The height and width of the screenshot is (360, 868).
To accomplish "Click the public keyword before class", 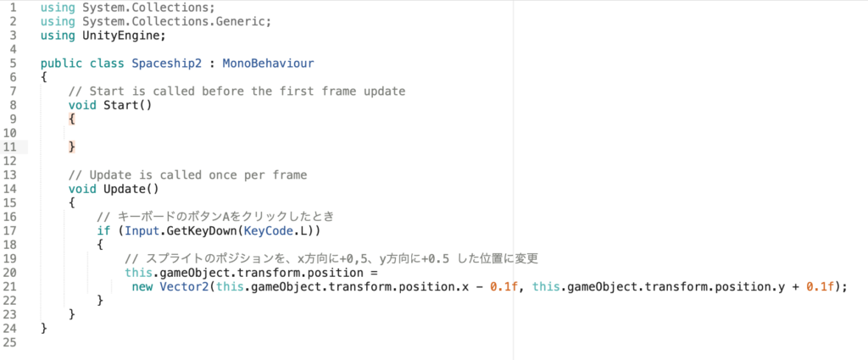I will click(x=61, y=64).
